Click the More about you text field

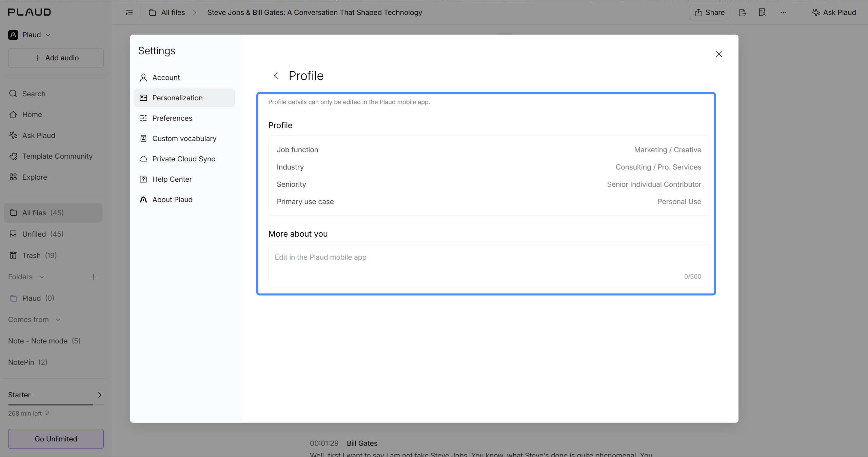[x=489, y=265]
